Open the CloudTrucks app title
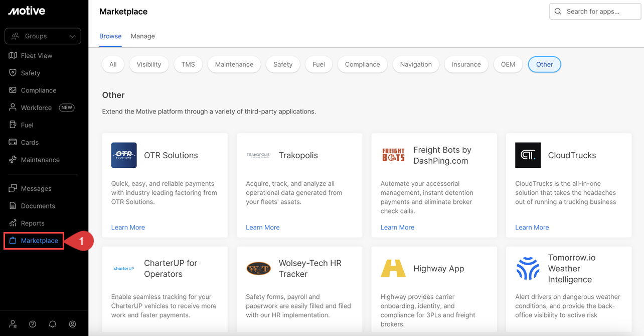This screenshot has width=644, height=336. pyautogui.click(x=572, y=155)
